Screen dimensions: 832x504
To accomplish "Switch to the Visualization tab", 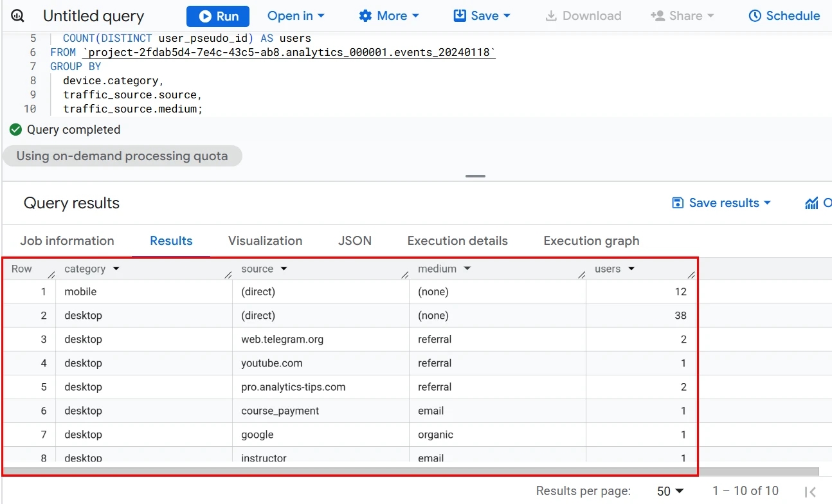I will (x=265, y=241).
